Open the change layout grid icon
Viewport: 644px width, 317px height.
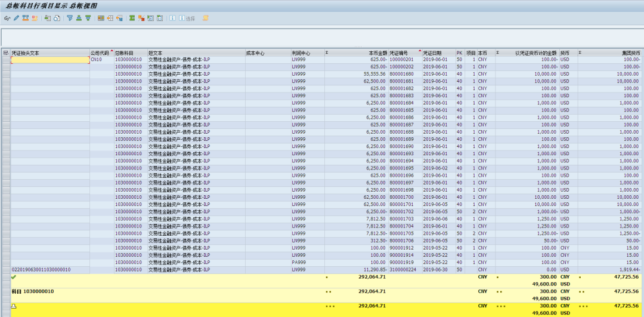coord(101,18)
